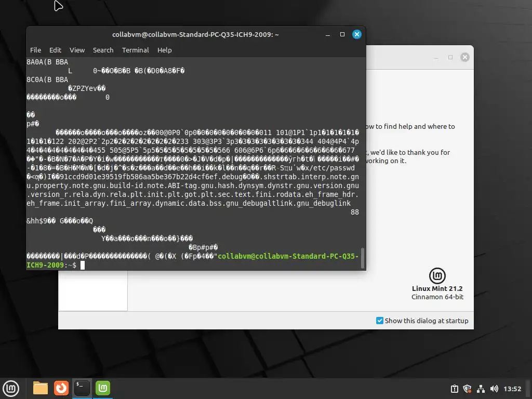Click the 'Cinnamon 64-bit' label

pyautogui.click(x=437, y=297)
